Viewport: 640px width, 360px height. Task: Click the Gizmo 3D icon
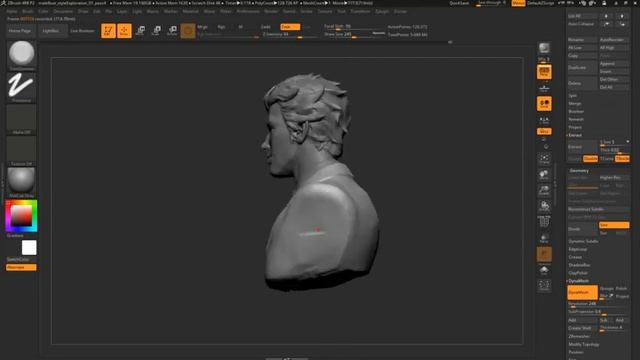pos(188,31)
